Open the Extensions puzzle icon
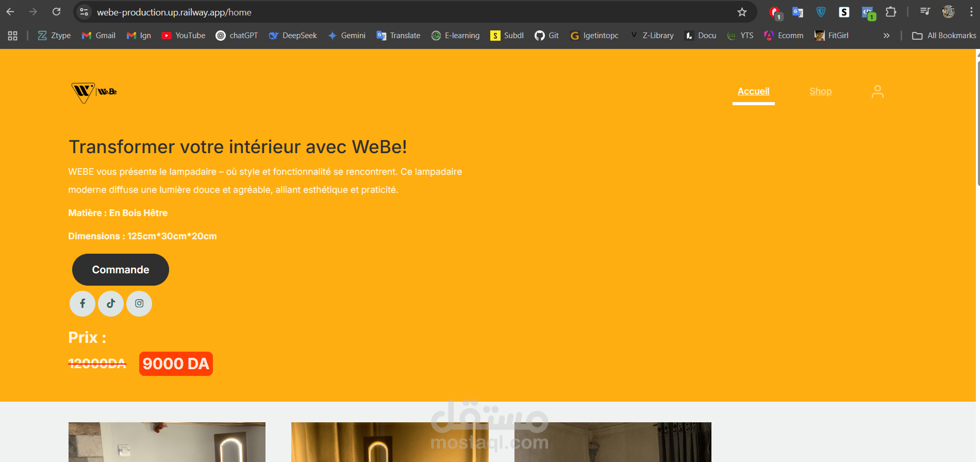Image resolution: width=980 pixels, height=462 pixels. pyautogui.click(x=891, y=12)
